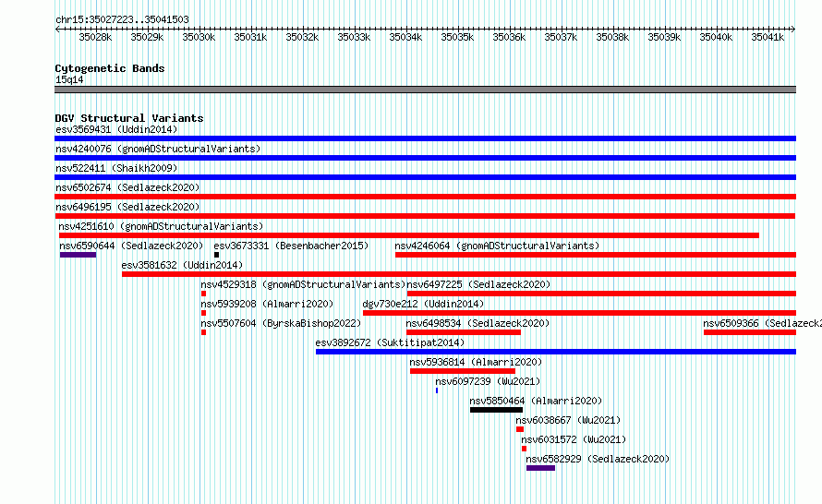This screenshot has width=822, height=504.
Task: Open nsv6496195 (Sedlazeck2020) variant label
Action: click(127, 207)
